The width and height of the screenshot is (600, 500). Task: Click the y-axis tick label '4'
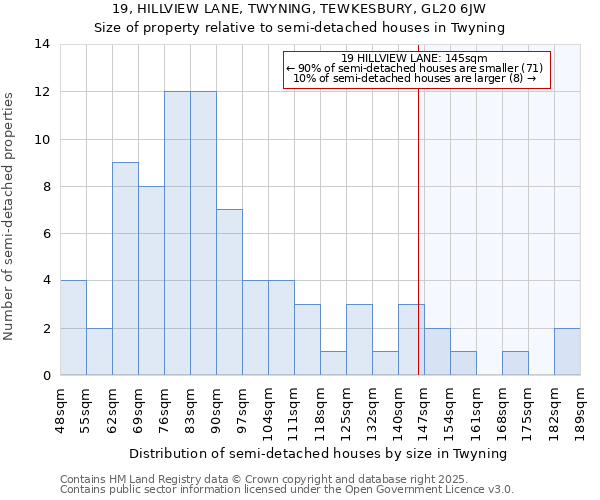pyautogui.click(x=47, y=281)
